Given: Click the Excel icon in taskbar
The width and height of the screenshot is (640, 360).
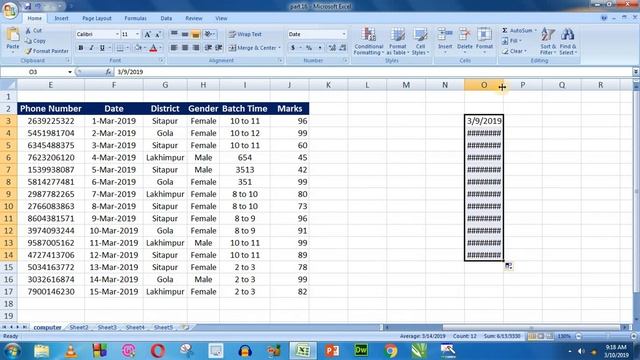Looking at the screenshot, I should [302, 351].
